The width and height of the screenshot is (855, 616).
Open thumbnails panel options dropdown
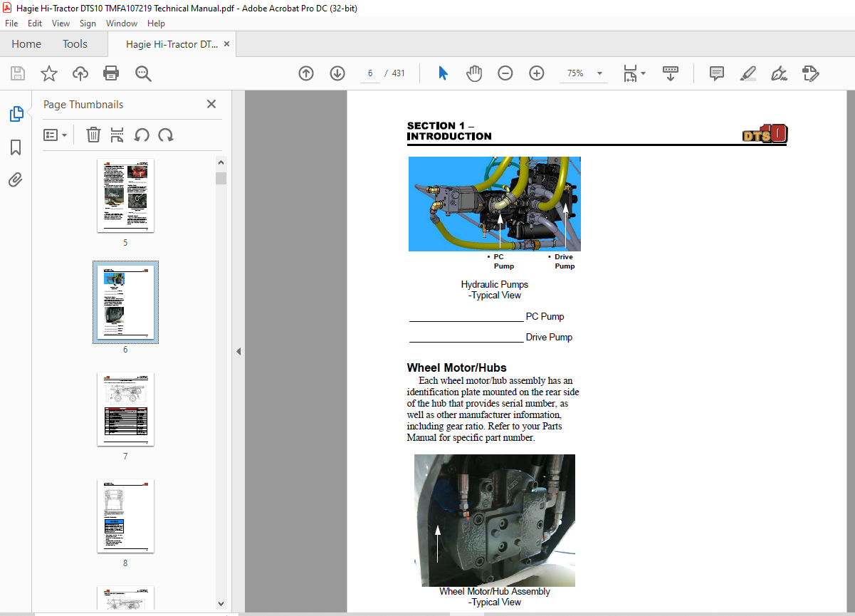[x=55, y=135]
